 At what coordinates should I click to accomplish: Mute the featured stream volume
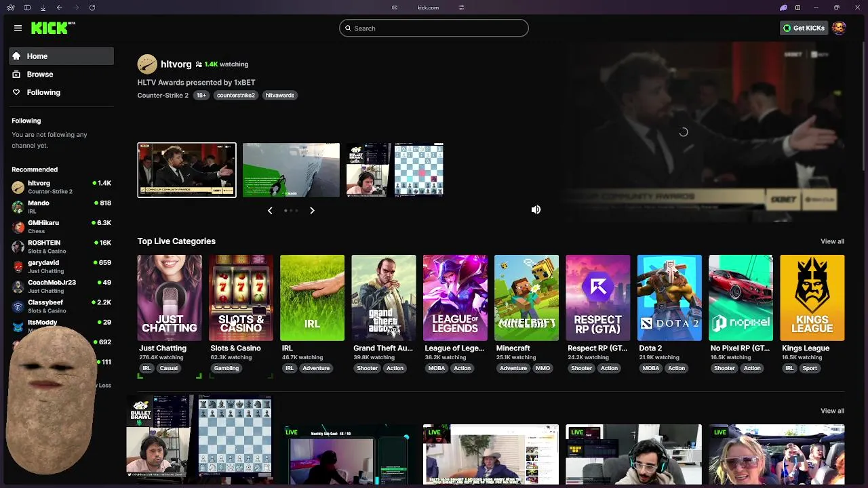(x=536, y=210)
